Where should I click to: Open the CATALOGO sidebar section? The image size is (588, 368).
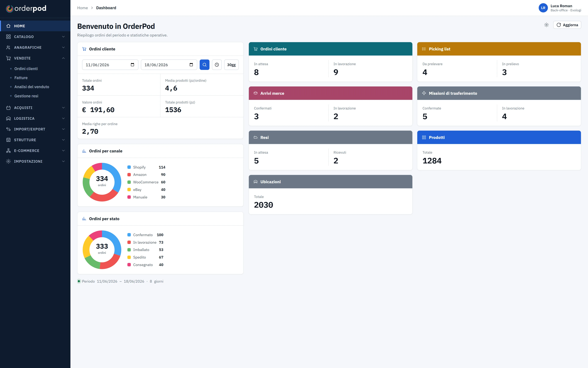[35, 36]
